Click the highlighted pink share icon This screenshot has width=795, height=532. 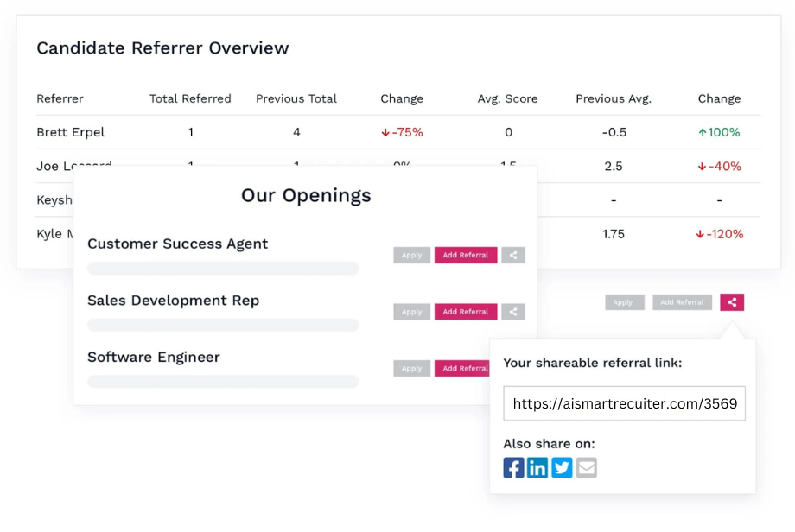(732, 302)
